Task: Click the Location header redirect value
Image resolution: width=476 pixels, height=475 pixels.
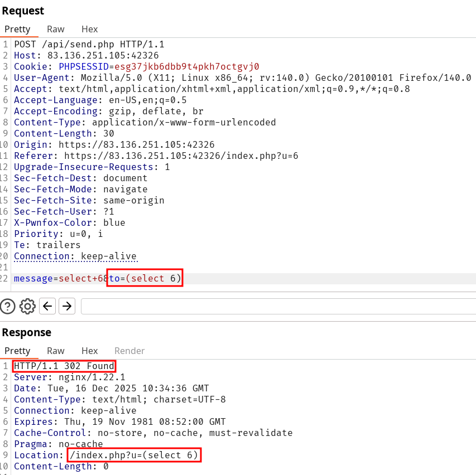Action: (133, 455)
